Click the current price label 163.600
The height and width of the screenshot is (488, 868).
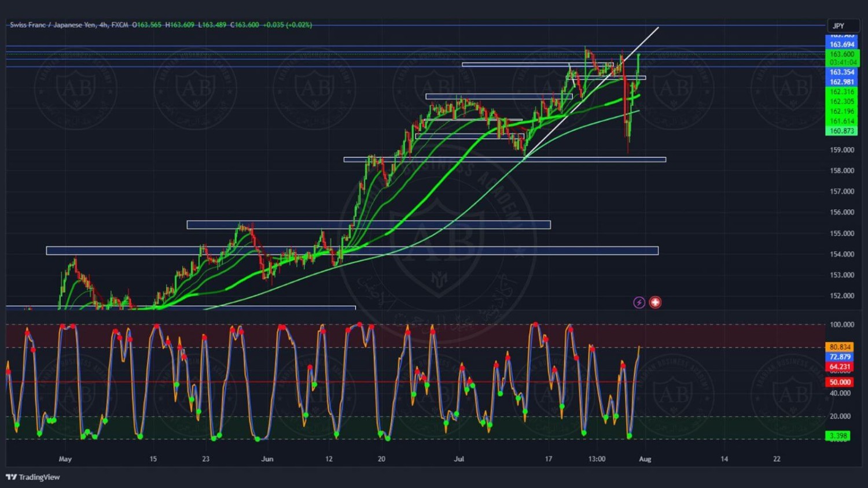[x=842, y=54]
